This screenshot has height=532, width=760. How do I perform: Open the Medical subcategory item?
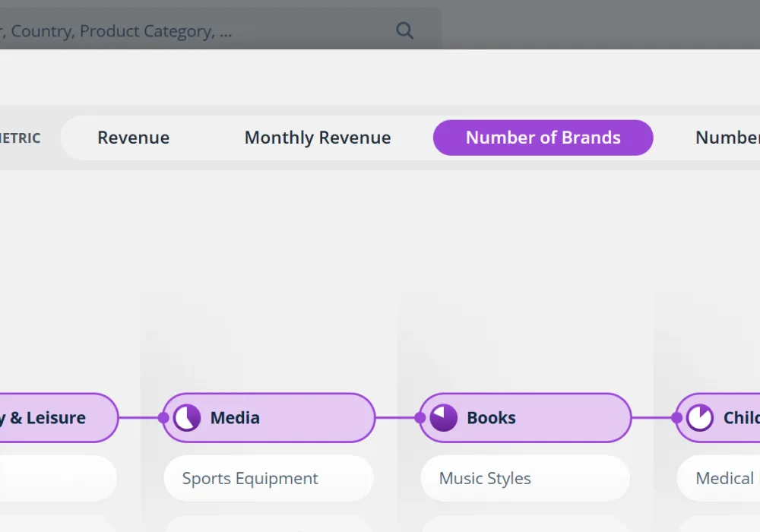722,479
